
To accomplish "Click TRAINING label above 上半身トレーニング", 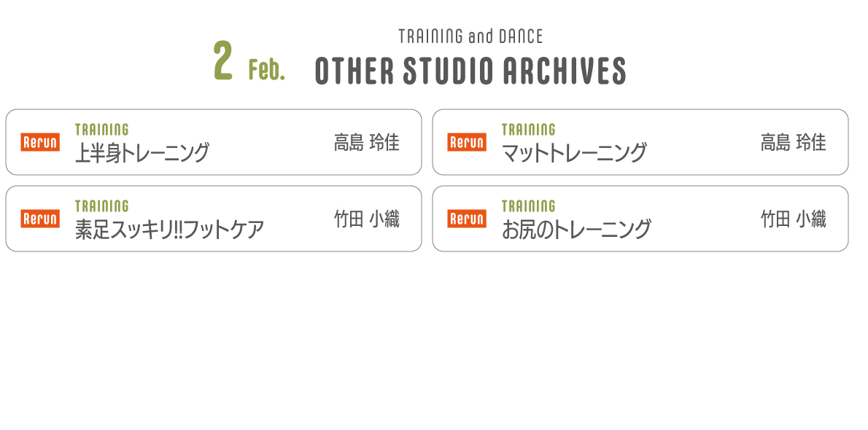I will click(102, 130).
